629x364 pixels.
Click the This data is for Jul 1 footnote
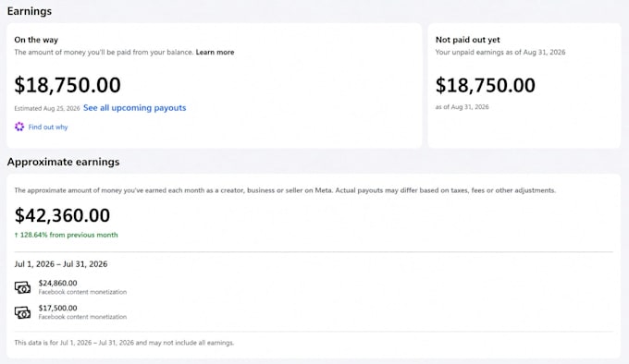point(124,343)
